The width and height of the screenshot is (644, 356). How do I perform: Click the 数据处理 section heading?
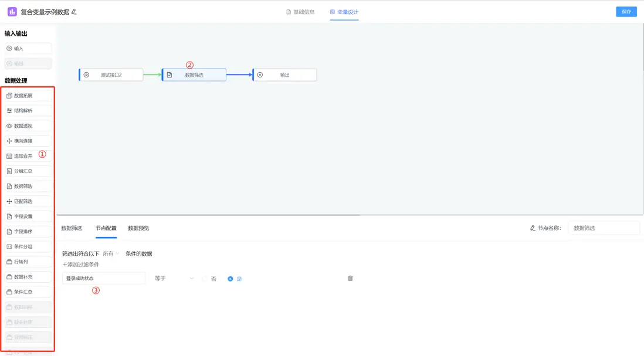16,80
